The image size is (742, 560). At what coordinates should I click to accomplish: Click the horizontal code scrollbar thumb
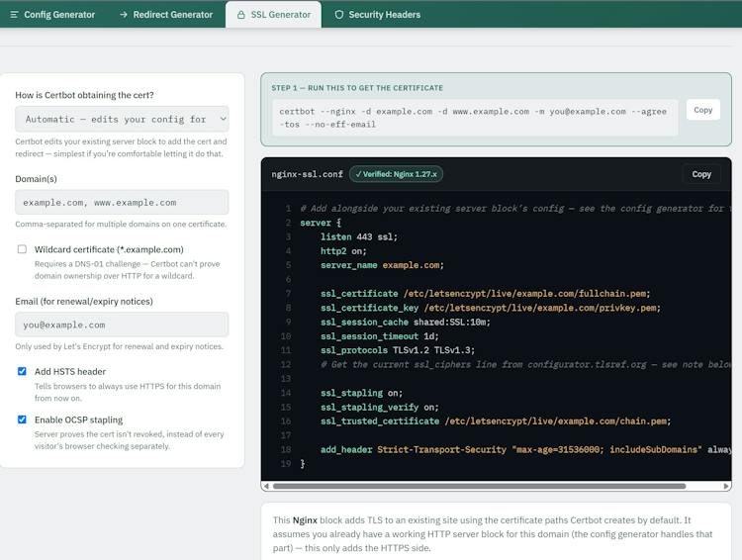click(x=480, y=486)
